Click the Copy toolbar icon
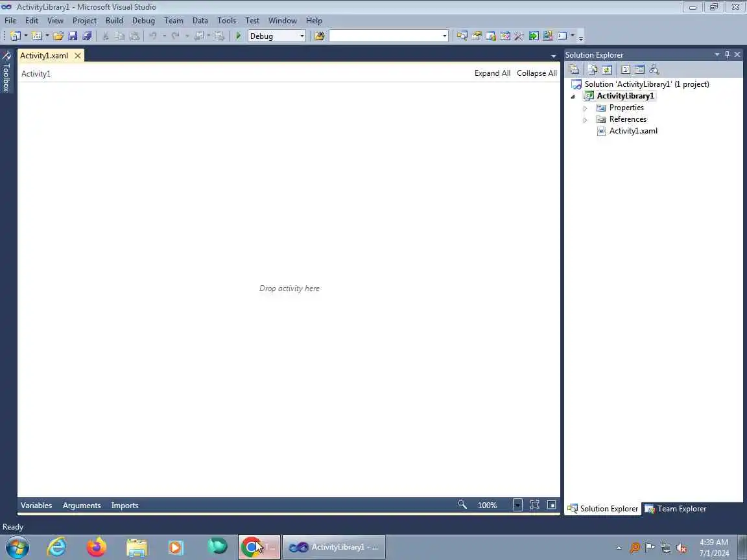 tap(119, 36)
